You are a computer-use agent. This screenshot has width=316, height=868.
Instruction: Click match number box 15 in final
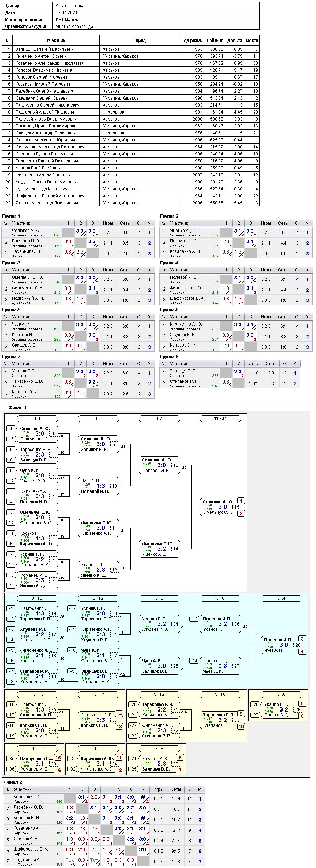(237, 507)
